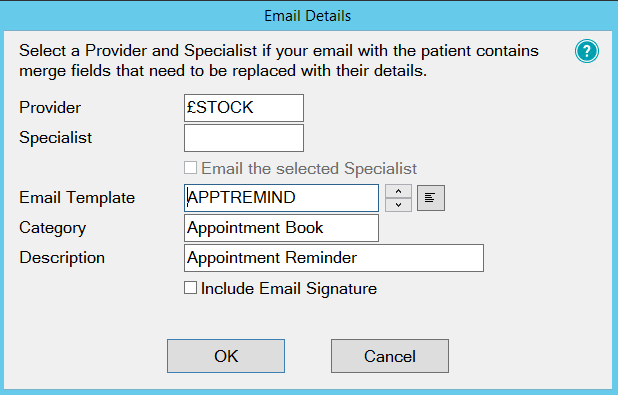Click the Specialist label text
Image resolution: width=618 pixels, height=395 pixels.
[56, 138]
